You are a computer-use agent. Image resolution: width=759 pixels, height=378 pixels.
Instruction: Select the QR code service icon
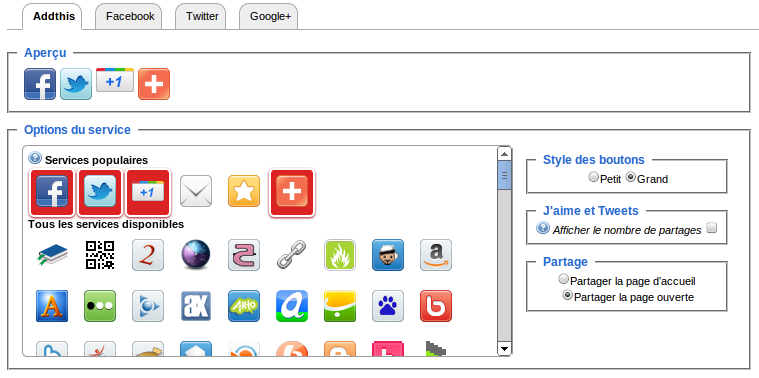coord(100,255)
